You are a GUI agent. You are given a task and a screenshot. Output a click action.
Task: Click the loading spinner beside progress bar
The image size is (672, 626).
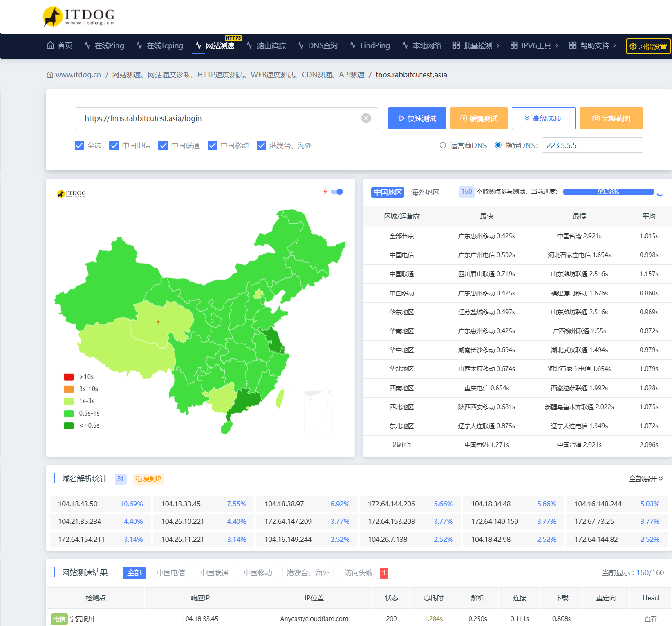click(660, 192)
